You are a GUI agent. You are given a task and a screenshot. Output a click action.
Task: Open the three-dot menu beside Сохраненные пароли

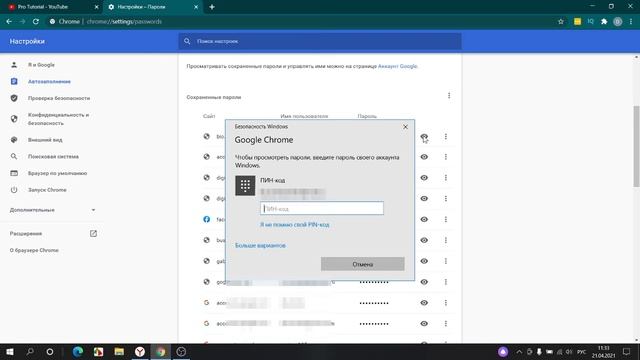[x=449, y=96]
